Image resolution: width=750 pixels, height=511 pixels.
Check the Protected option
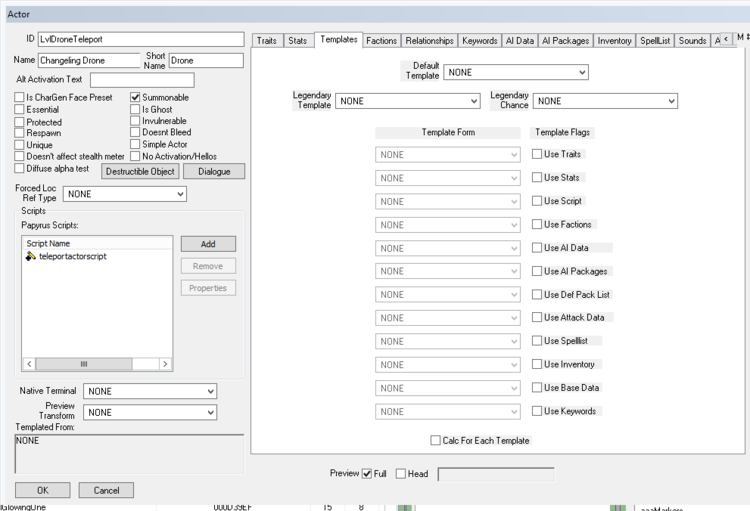pos(19,122)
